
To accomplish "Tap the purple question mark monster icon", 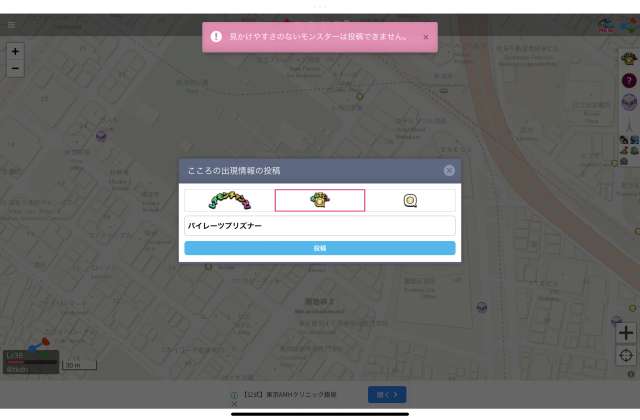I will tap(628, 80).
